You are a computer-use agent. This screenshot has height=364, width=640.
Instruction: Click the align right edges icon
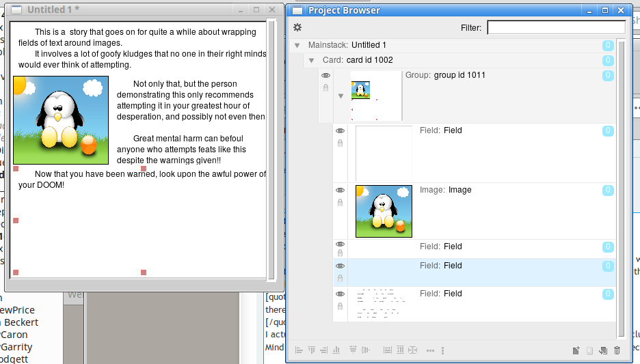[323, 350]
